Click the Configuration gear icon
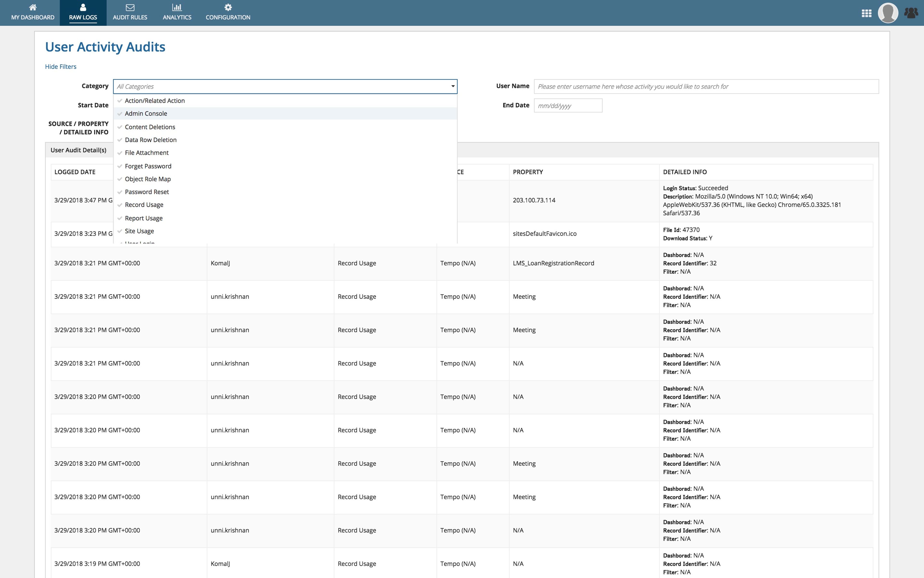The image size is (924, 578). coord(228,7)
